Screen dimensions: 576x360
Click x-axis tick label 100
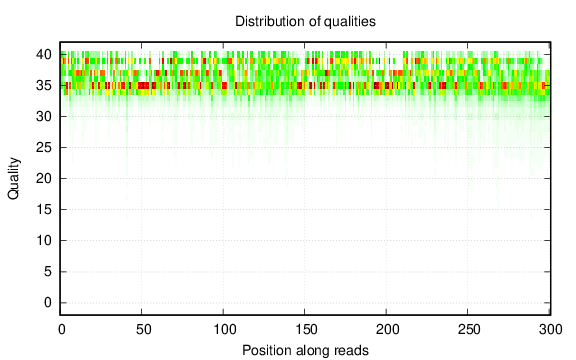click(x=225, y=330)
